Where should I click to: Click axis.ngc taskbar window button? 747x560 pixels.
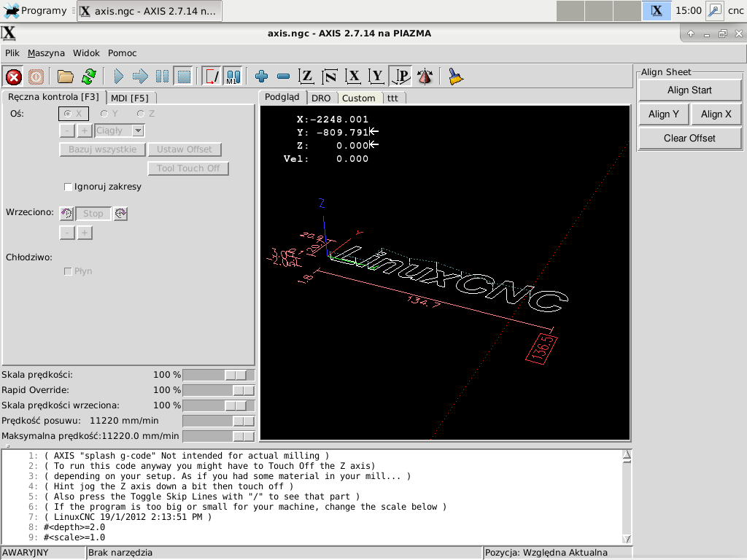click(149, 11)
